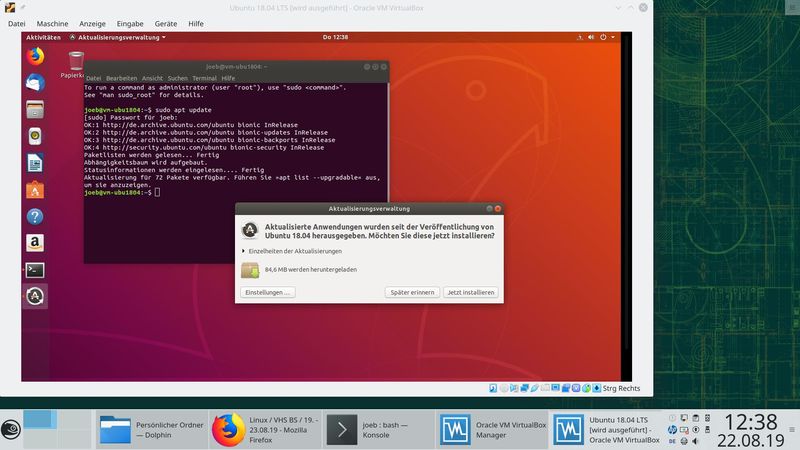The height and width of the screenshot is (450, 800).
Task: Open the VirtualBox Geräte menu
Action: tap(165, 23)
